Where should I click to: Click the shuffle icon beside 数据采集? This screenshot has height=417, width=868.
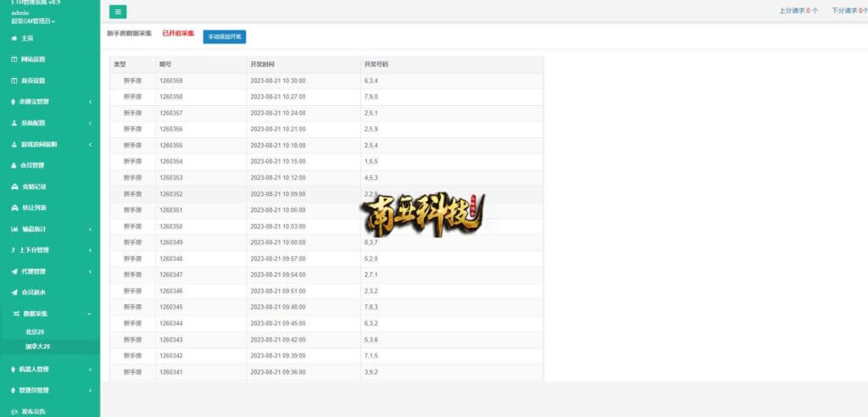[x=16, y=314]
